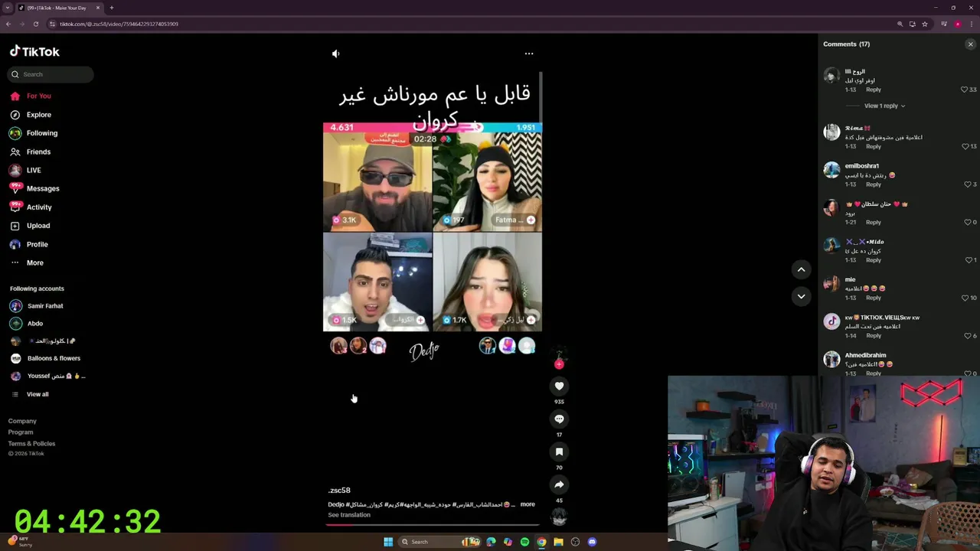Expand Terms & Policies footer section
Image resolution: width=980 pixels, height=551 pixels.
pos(31,444)
